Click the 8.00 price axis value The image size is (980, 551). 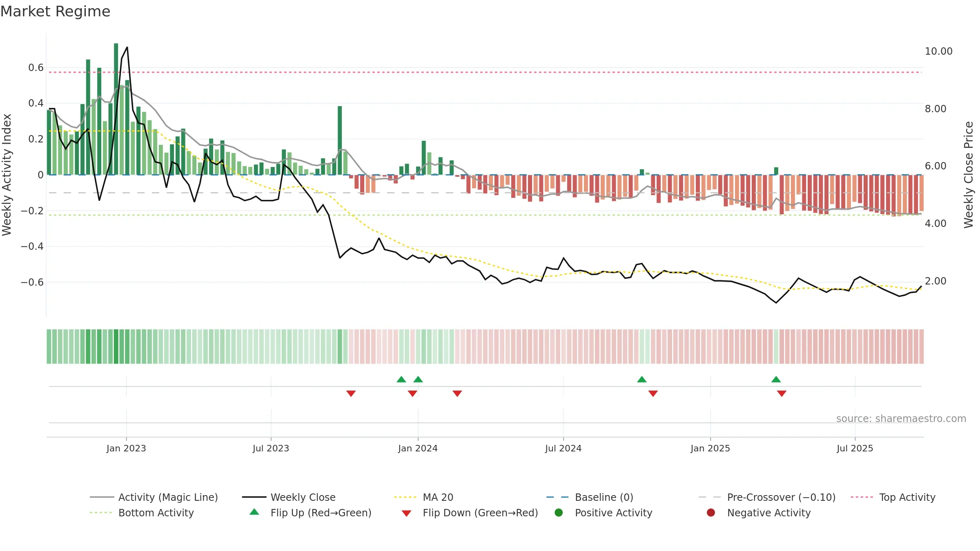[x=935, y=109]
